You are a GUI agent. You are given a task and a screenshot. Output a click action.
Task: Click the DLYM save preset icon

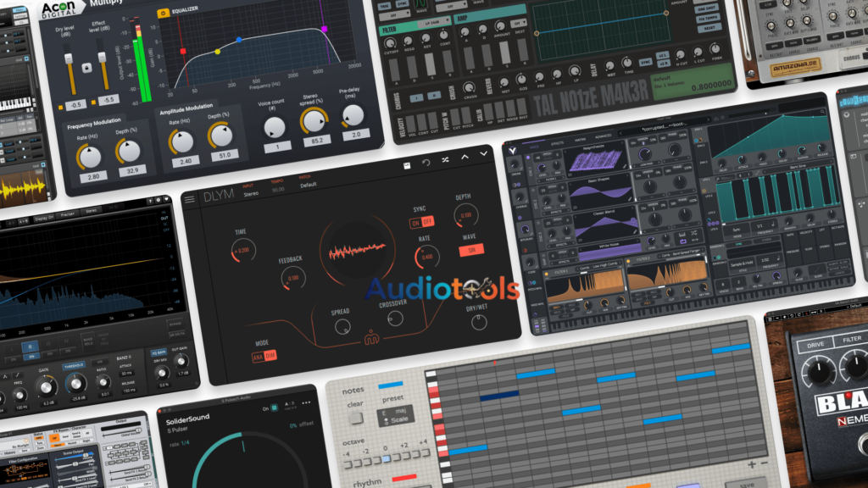click(x=407, y=165)
